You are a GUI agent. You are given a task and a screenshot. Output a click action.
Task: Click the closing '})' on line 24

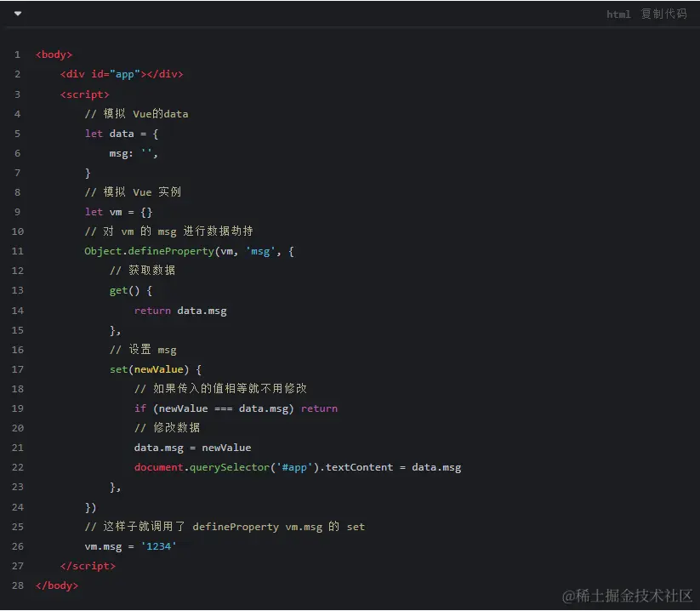tap(91, 507)
